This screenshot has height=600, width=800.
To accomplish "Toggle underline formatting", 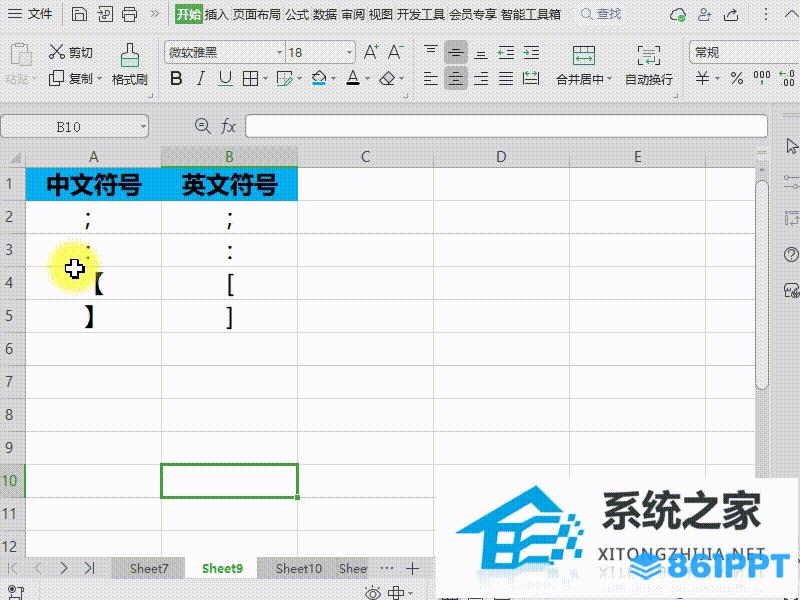I will (x=225, y=79).
